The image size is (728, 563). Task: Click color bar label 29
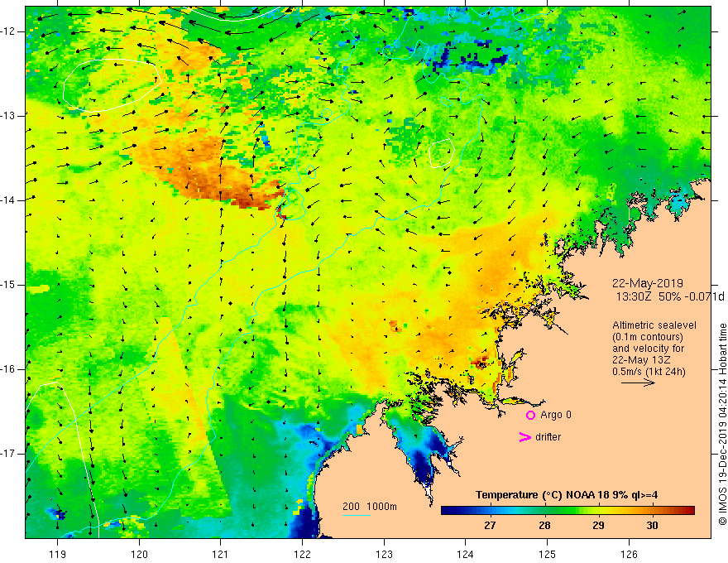598,526
